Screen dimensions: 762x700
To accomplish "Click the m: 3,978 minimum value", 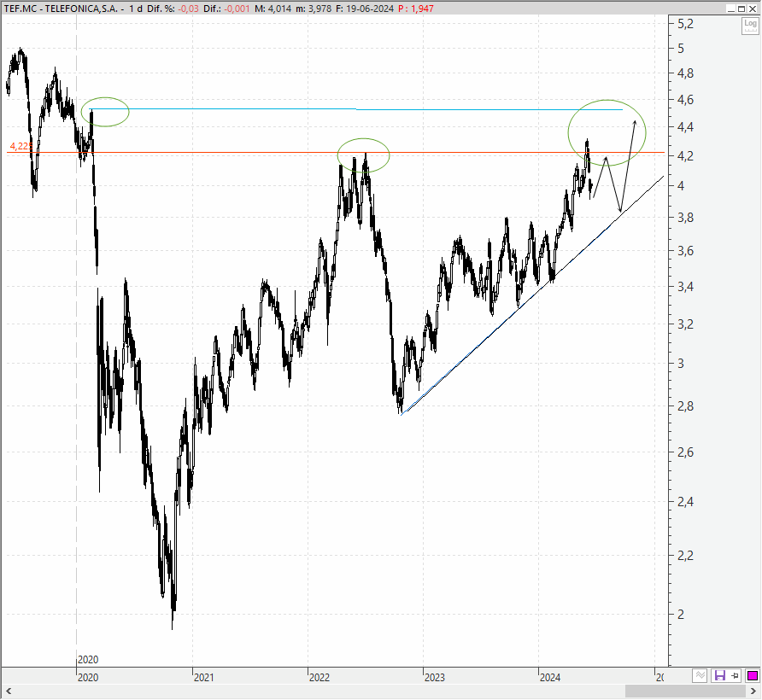I will (x=314, y=9).
